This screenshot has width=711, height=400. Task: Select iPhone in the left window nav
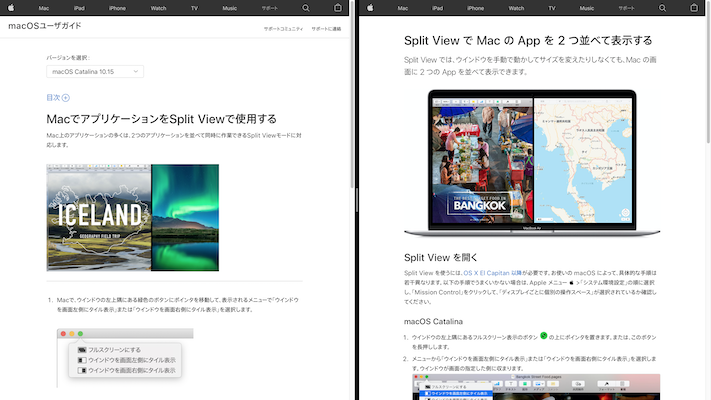click(x=117, y=8)
